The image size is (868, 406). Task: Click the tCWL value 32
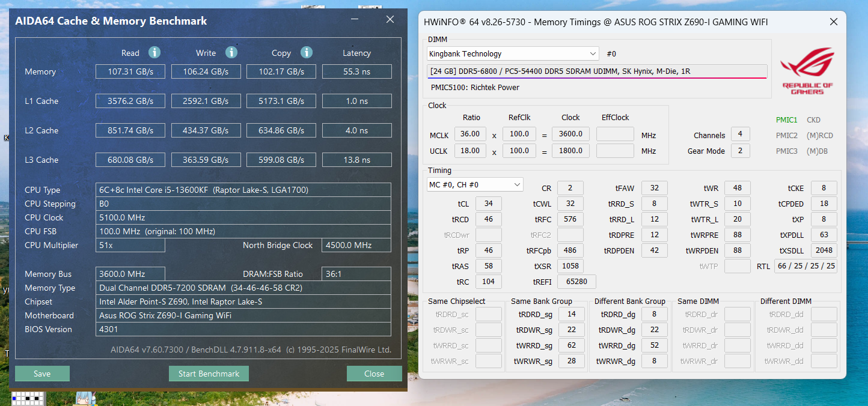point(570,204)
